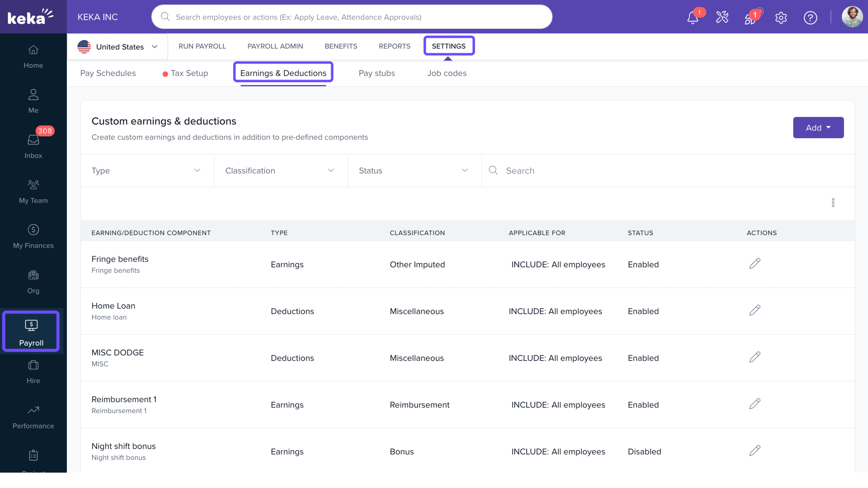The width and height of the screenshot is (868, 488).
Task: Open global settings gear icon
Action: tap(781, 17)
